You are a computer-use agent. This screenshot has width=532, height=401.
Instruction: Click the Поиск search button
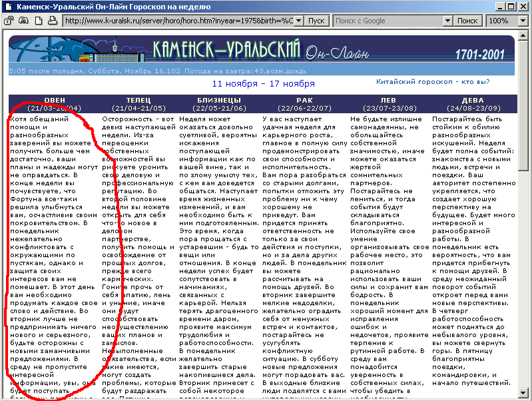click(467, 21)
